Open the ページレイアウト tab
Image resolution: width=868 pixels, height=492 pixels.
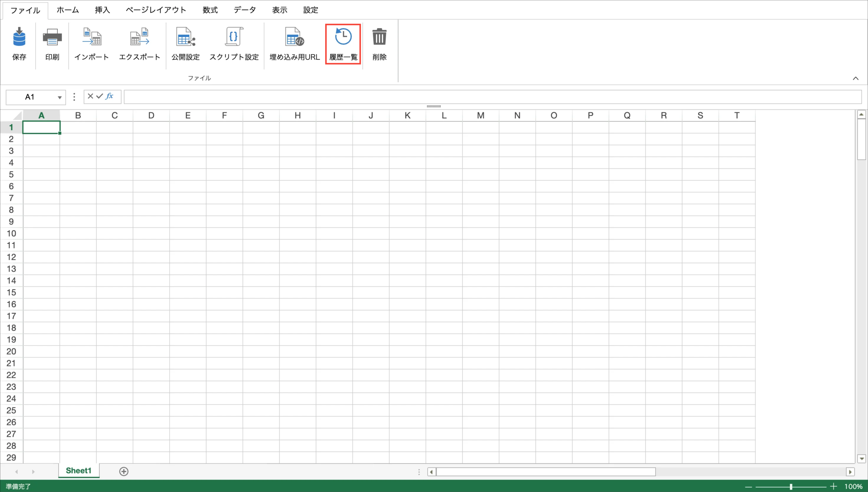tap(156, 10)
